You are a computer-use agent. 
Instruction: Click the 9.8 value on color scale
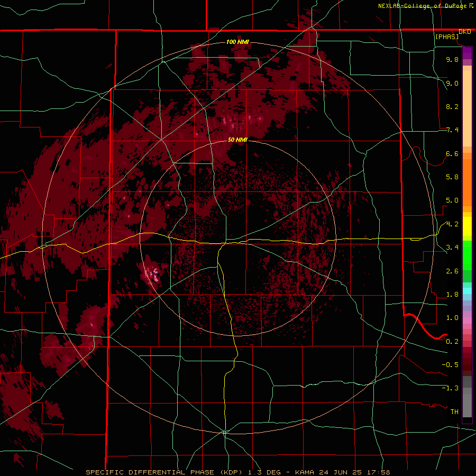452,60
